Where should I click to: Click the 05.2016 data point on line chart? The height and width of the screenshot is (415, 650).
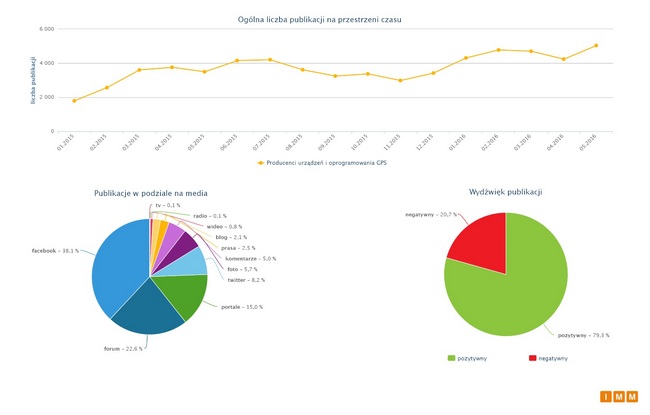[596, 45]
